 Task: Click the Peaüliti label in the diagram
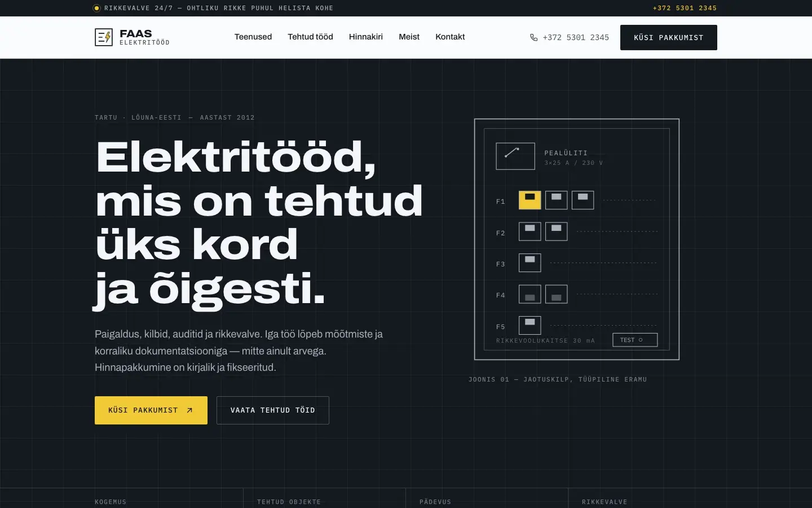(x=566, y=153)
